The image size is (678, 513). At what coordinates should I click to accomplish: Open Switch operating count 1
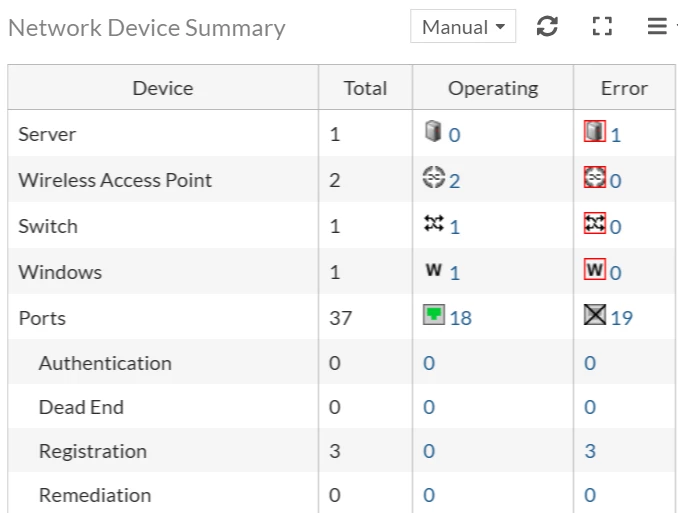tap(454, 227)
